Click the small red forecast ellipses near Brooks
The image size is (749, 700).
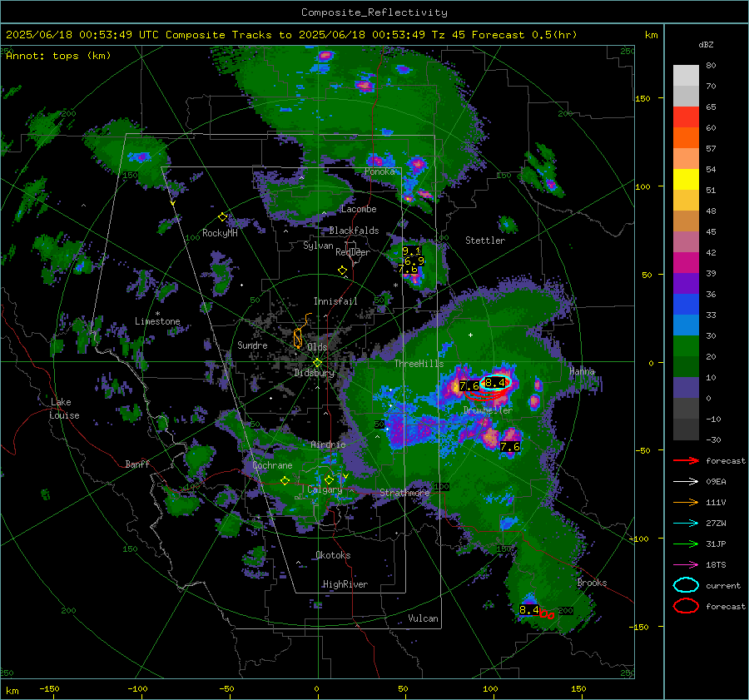(x=547, y=615)
